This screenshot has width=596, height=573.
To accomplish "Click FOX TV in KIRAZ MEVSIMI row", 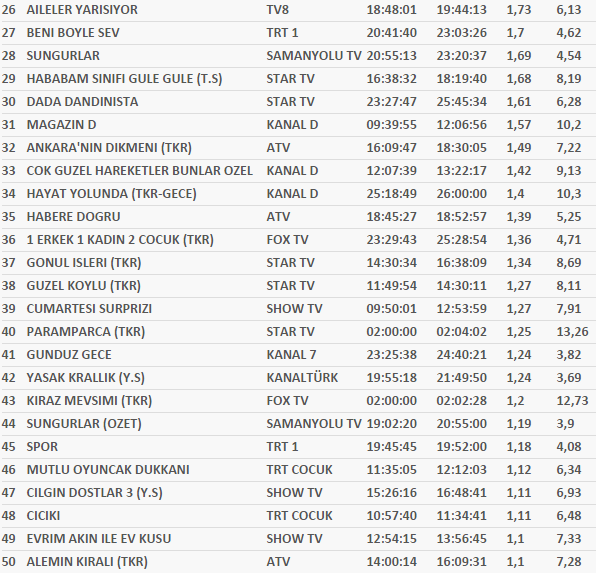I will coord(287,401).
